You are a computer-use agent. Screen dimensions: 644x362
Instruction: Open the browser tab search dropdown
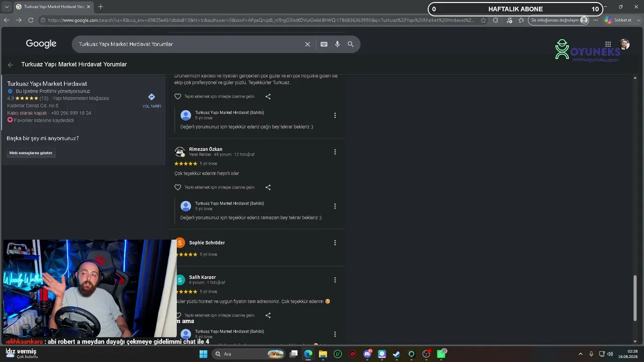(x=7, y=7)
